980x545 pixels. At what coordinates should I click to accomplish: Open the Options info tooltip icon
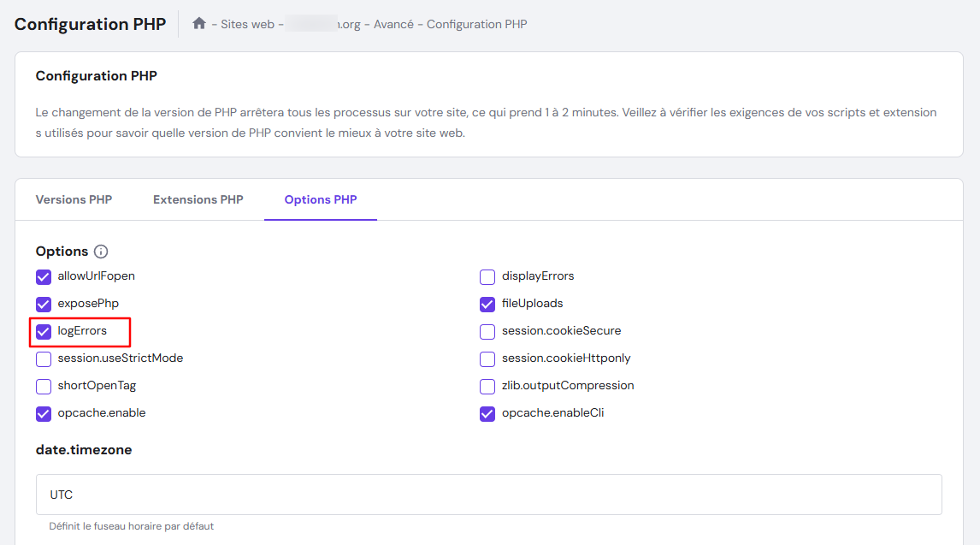[101, 251]
